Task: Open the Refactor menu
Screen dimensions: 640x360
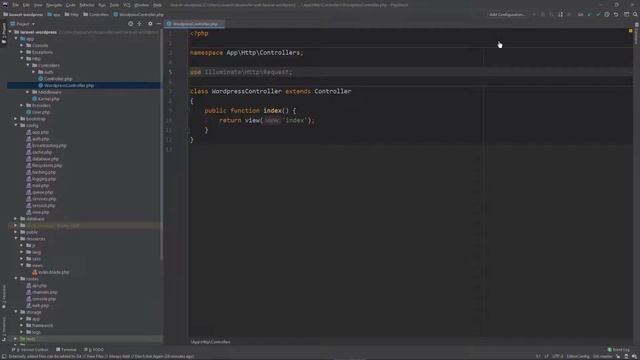Action: pos(87,5)
